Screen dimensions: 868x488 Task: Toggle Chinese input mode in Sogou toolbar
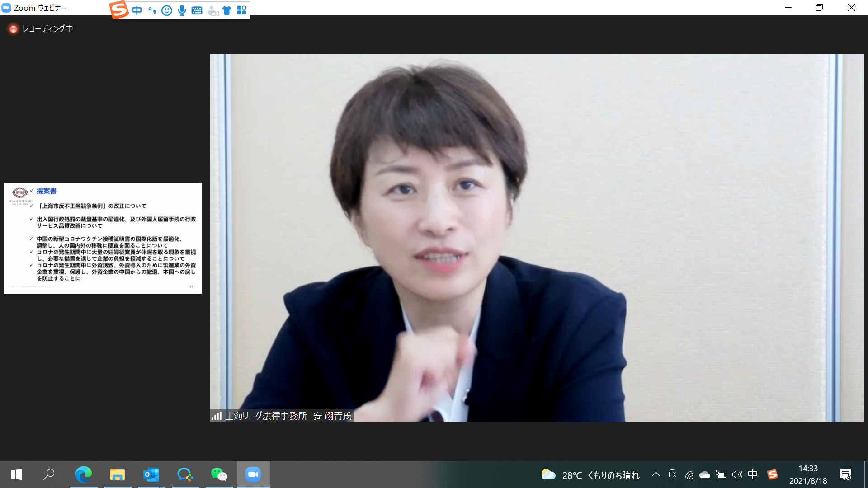click(137, 10)
